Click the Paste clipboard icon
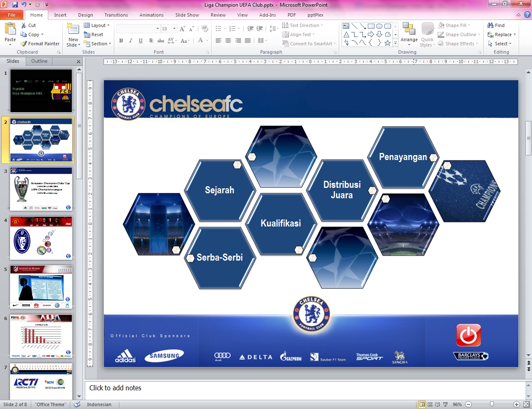The image size is (532, 409). (10, 29)
